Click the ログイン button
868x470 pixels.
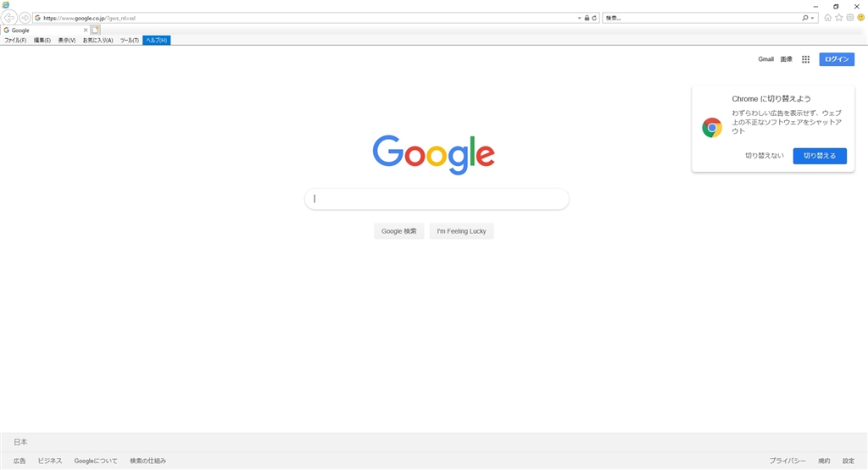pos(837,59)
